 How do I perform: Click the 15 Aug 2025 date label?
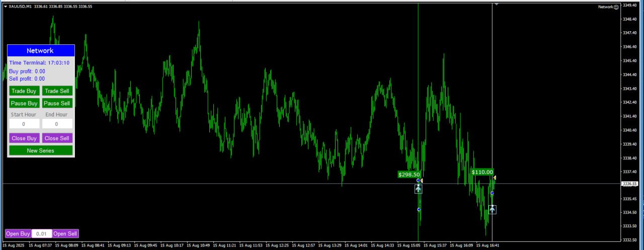[x=13, y=245]
